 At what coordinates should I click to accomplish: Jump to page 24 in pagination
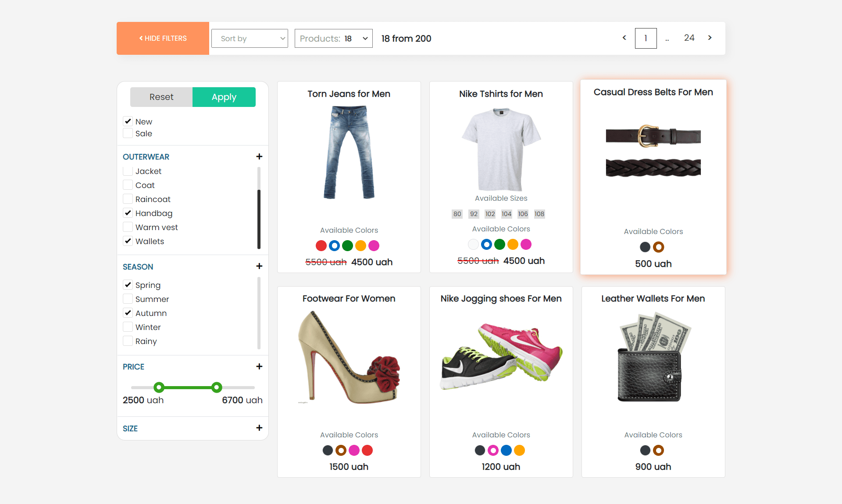[689, 38]
